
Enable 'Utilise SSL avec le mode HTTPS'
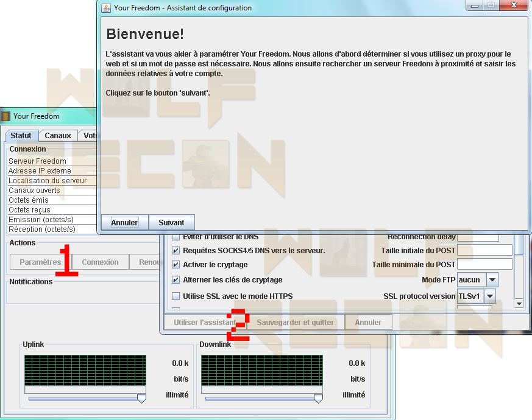click(x=176, y=296)
